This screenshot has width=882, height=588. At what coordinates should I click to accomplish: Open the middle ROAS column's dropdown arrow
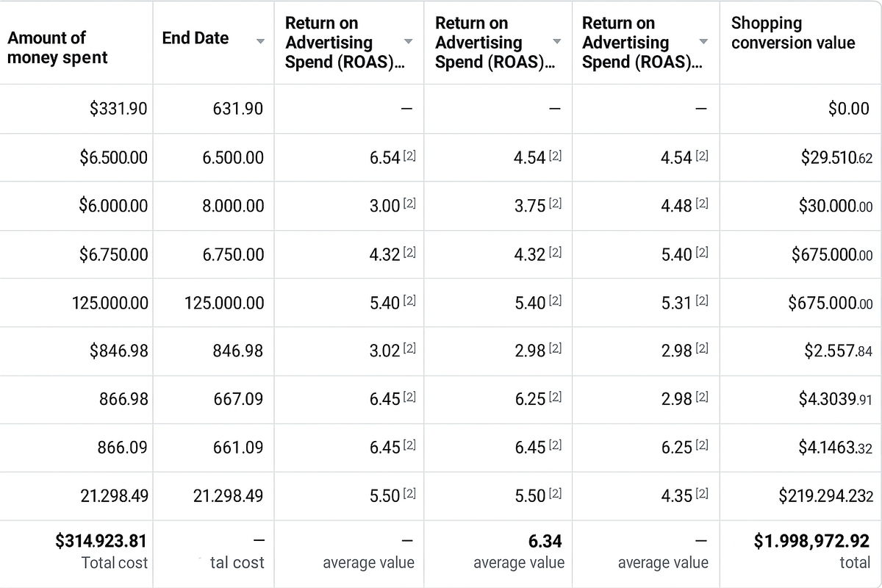coord(556,41)
